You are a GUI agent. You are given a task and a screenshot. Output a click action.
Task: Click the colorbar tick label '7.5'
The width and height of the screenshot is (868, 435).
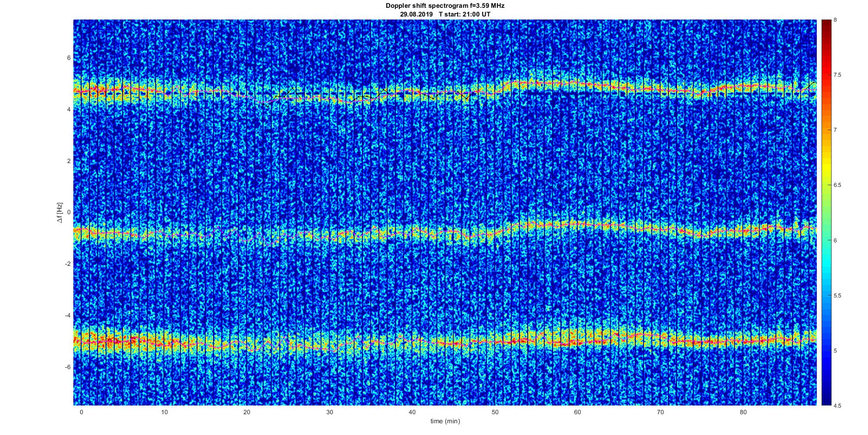838,75
